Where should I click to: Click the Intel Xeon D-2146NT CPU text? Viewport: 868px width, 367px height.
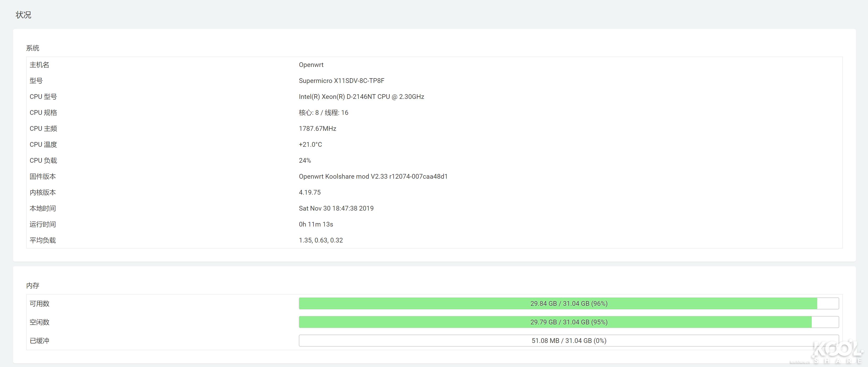(361, 97)
